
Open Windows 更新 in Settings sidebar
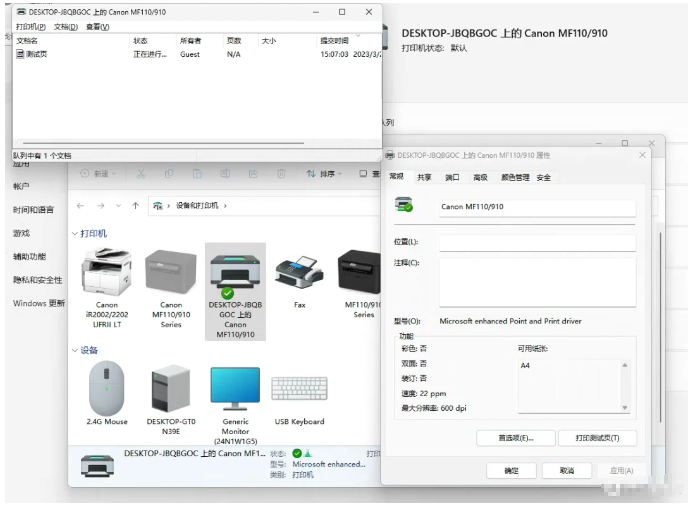pyautogui.click(x=39, y=304)
